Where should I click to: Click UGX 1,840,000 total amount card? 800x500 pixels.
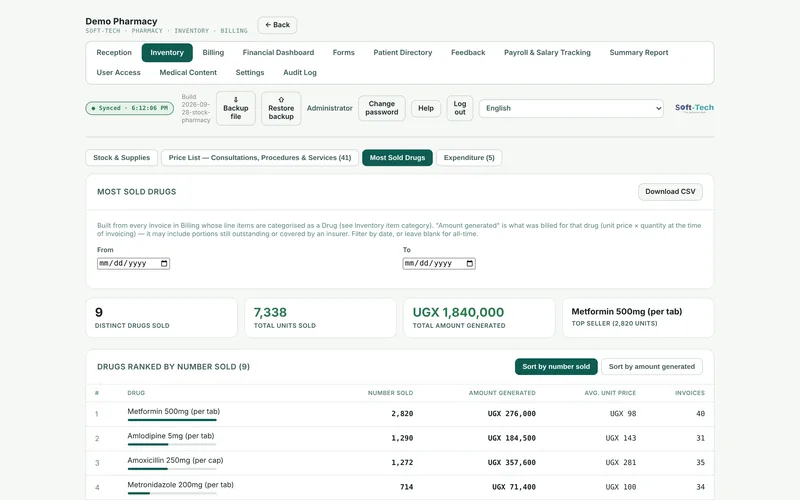[x=479, y=318]
